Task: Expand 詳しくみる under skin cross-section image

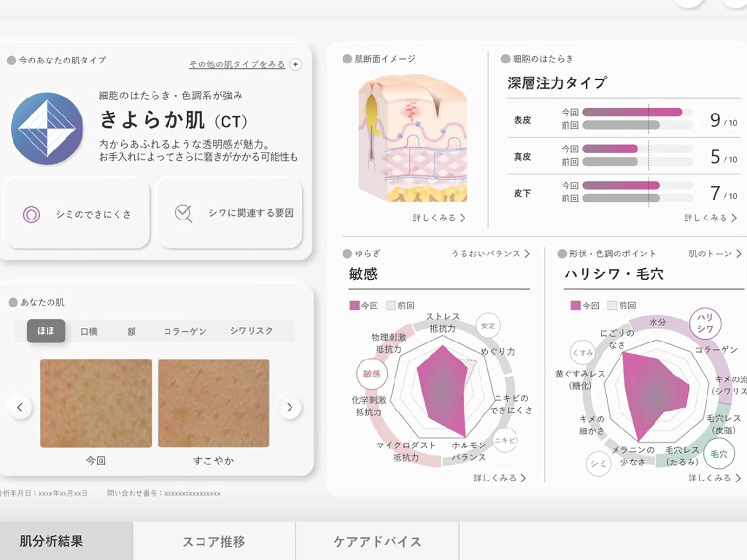Action: pyautogui.click(x=438, y=218)
